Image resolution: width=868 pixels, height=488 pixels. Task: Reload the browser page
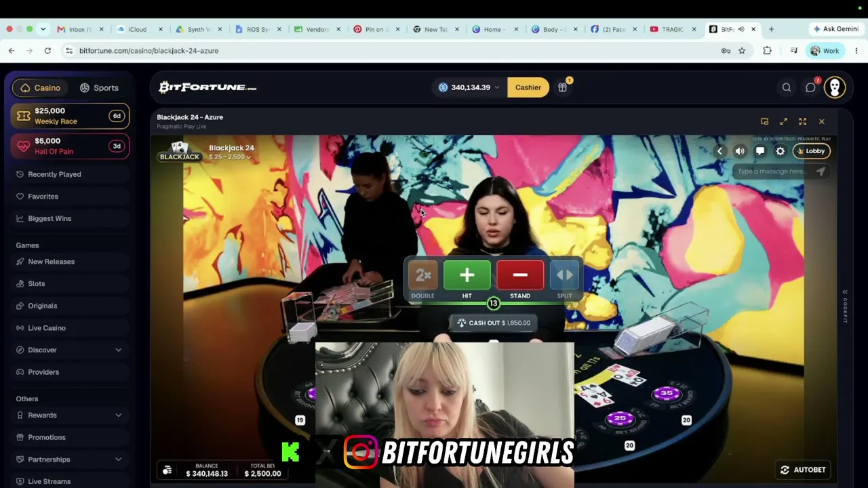click(47, 51)
